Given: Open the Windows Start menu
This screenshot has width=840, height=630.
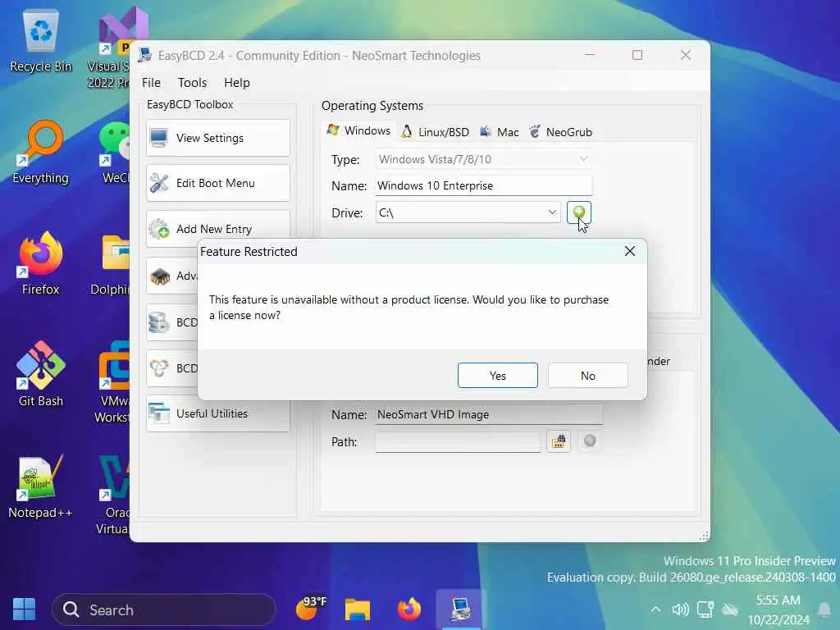Looking at the screenshot, I should pos(24,609).
